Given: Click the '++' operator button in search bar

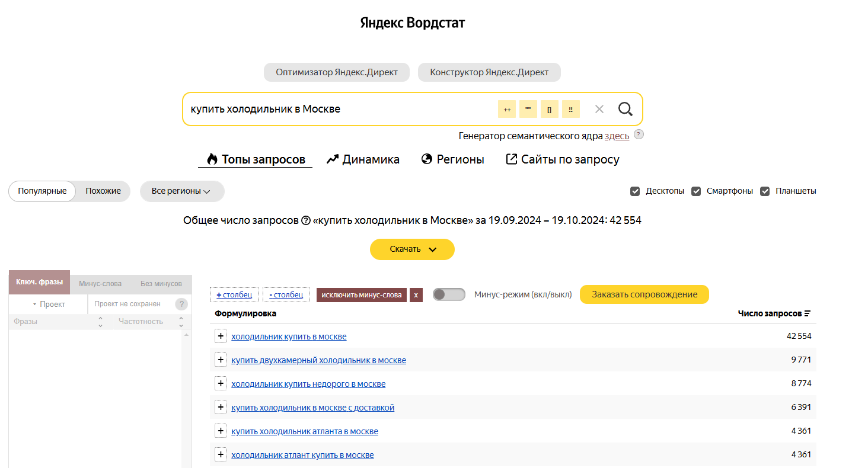Looking at the screenshot, I should tap(507, 110).
